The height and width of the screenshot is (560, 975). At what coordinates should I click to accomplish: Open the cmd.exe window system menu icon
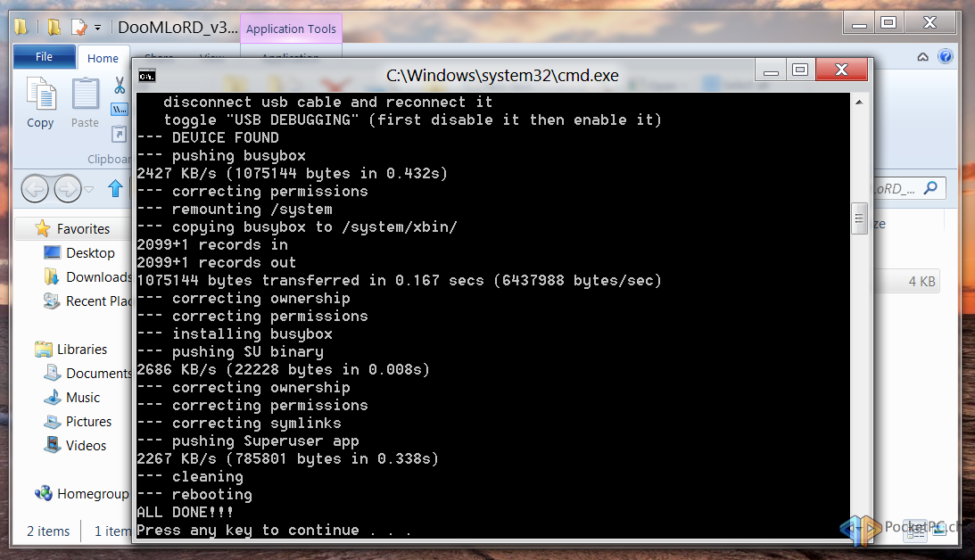coord(147,76)
